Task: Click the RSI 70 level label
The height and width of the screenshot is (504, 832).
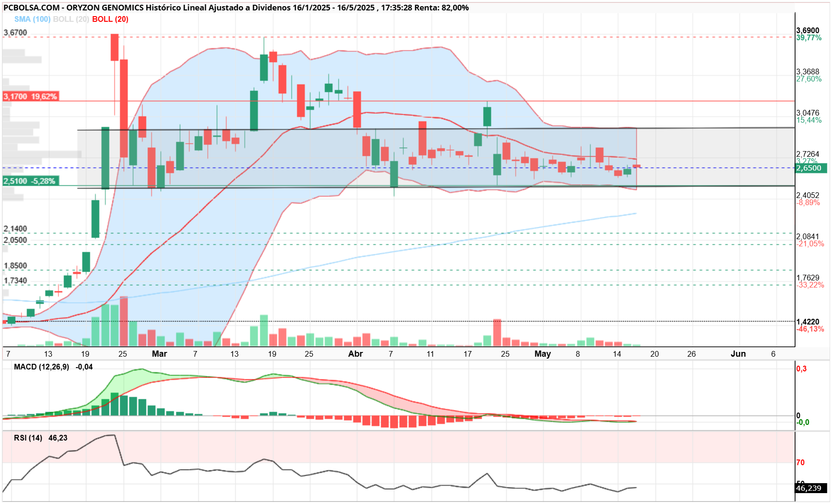Action: tap(800, 463)
